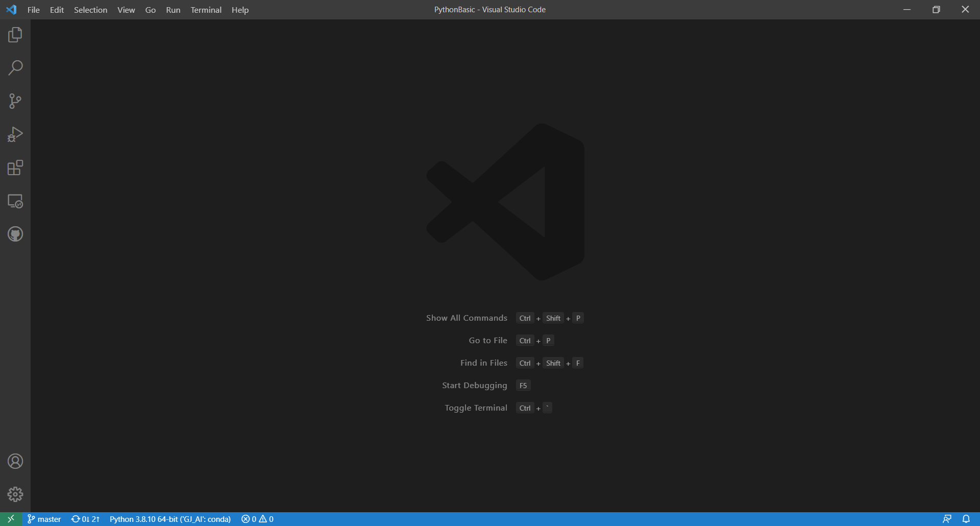Image resolution: width=980 pixels, height=526 pixels.
Task: Close the VS Code window
Action: pyautogui.click(x=965, y=10)
